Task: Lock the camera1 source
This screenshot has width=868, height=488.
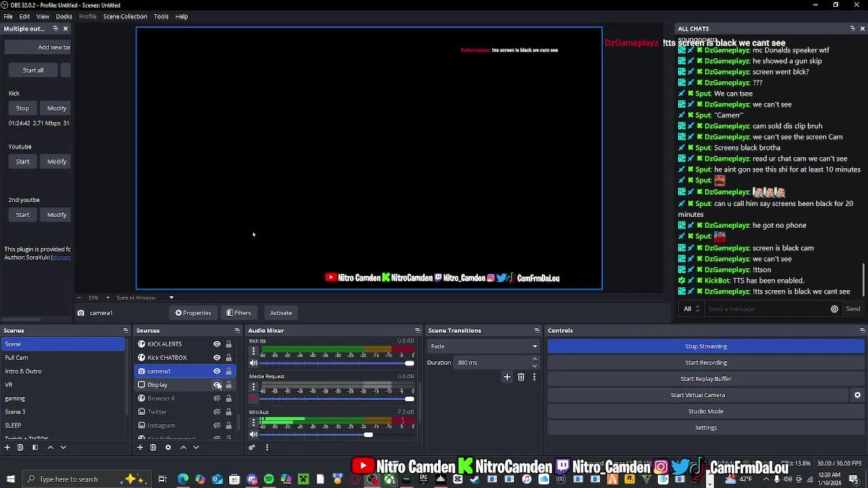Action: [x=229, y=371]
